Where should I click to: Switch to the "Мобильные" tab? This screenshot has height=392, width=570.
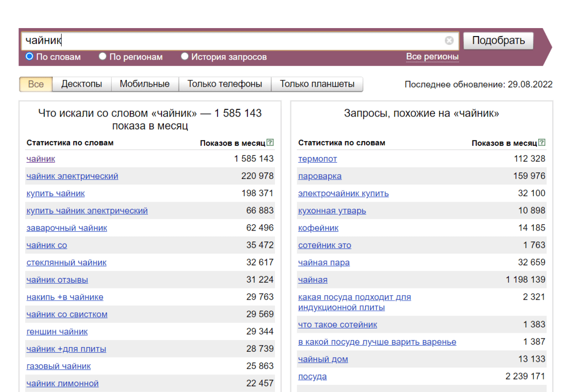[x=145, y=84]
